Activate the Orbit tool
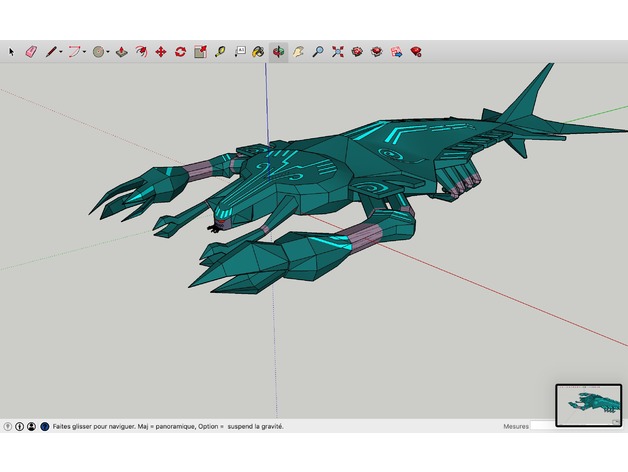Screen dimensions: 628x472 [x=278, y=51]
